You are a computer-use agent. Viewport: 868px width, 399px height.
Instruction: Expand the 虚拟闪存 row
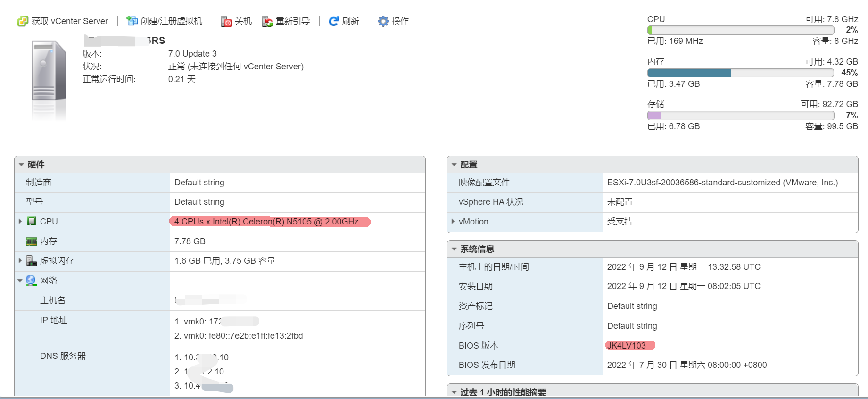tap(20, 260)
